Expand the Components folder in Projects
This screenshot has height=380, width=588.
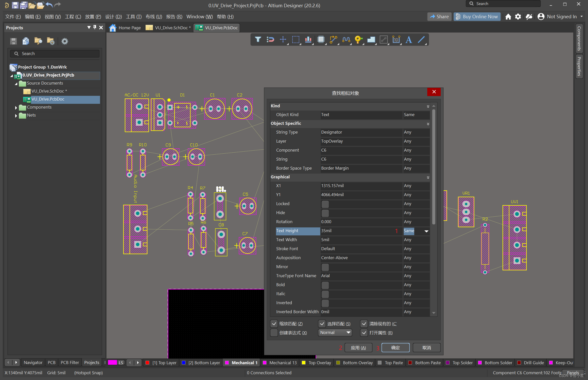click(16, 107)
